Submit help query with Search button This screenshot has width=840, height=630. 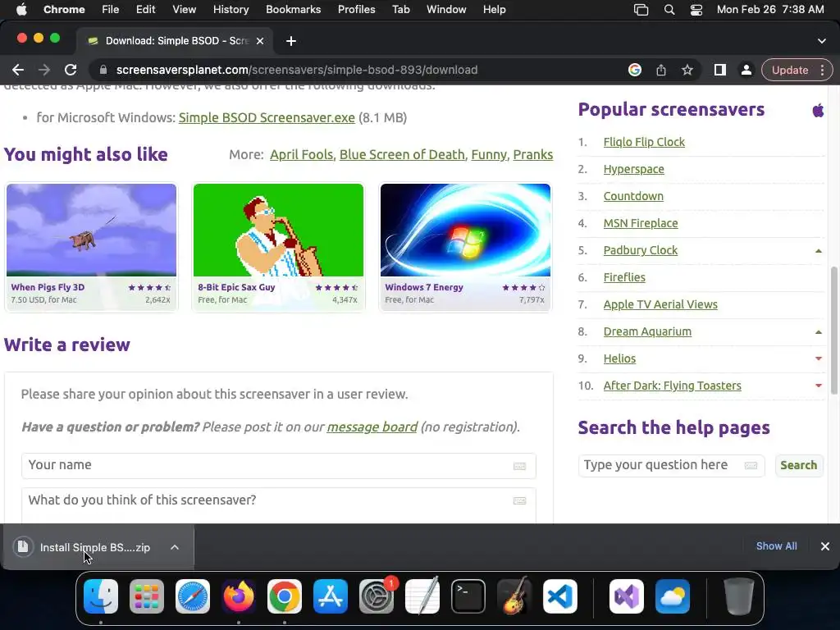click(x=798, y=465)
